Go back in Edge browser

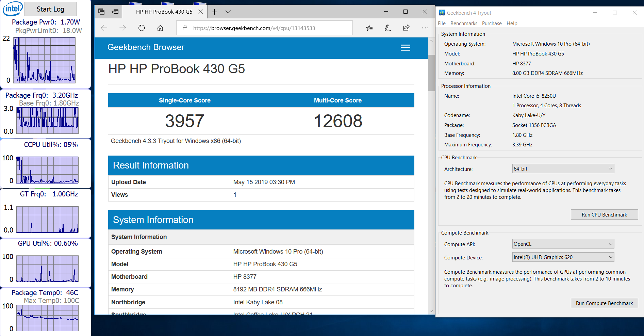104,28
